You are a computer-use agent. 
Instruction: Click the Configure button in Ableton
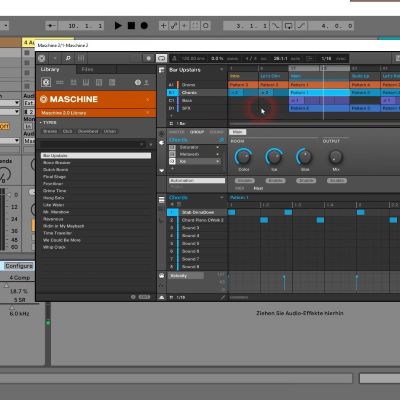(x=18, y=266)
